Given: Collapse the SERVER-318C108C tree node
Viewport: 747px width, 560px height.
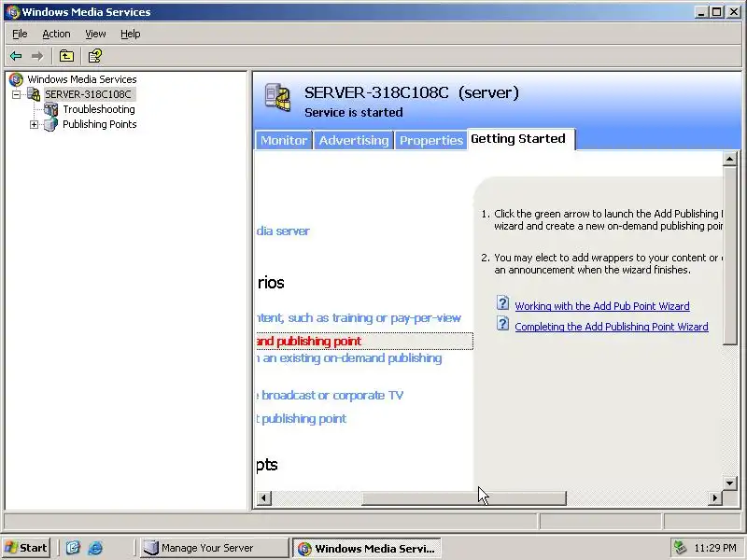Looking at the screenshot, I should [17, 94].
